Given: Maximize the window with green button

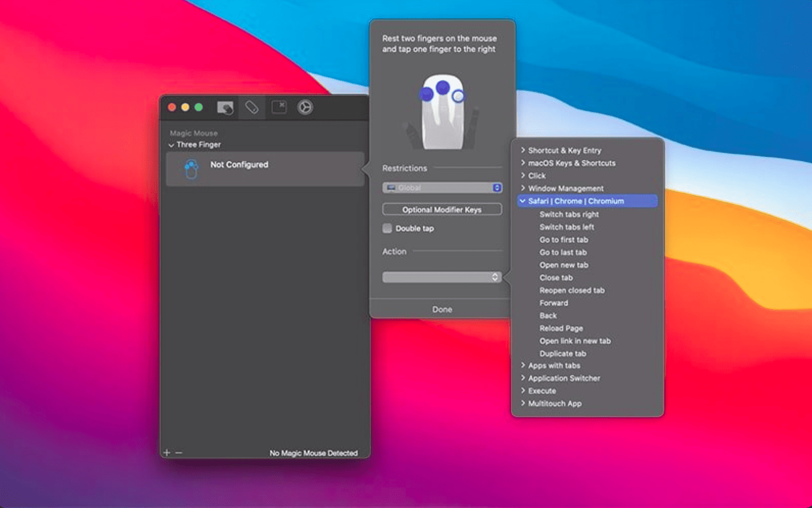Looking at the screenshot, I should [x=198, y=107].
